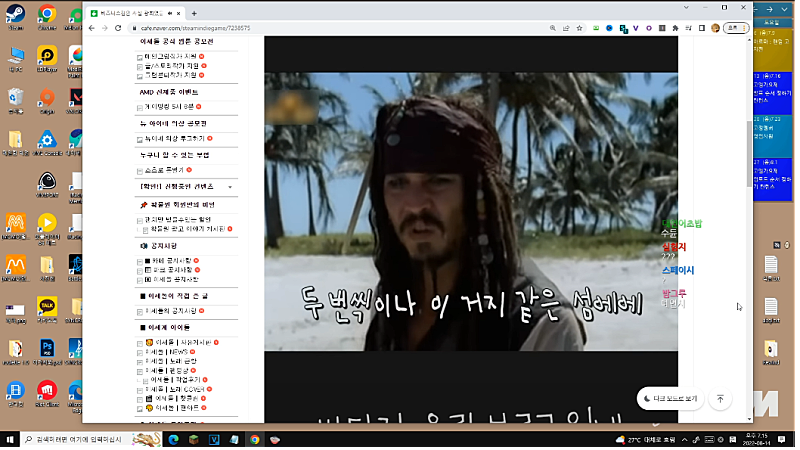The width and height of the screenshot is (800, 450).
Task: Click the purple V extension icon
Action: pos(636,28)
